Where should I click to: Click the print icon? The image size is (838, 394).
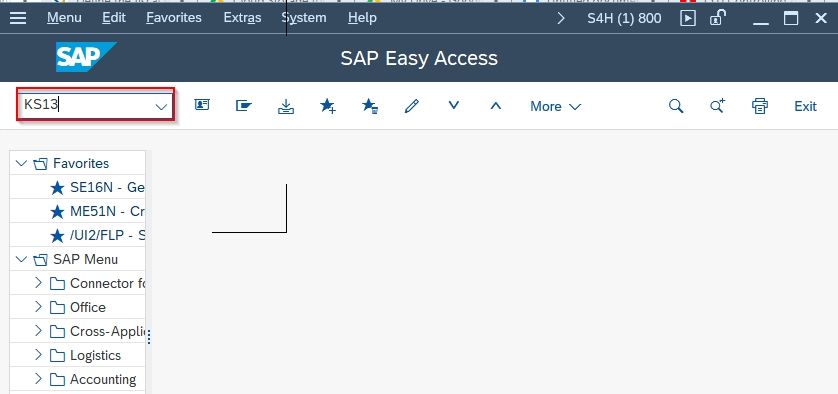click(759, 106)
